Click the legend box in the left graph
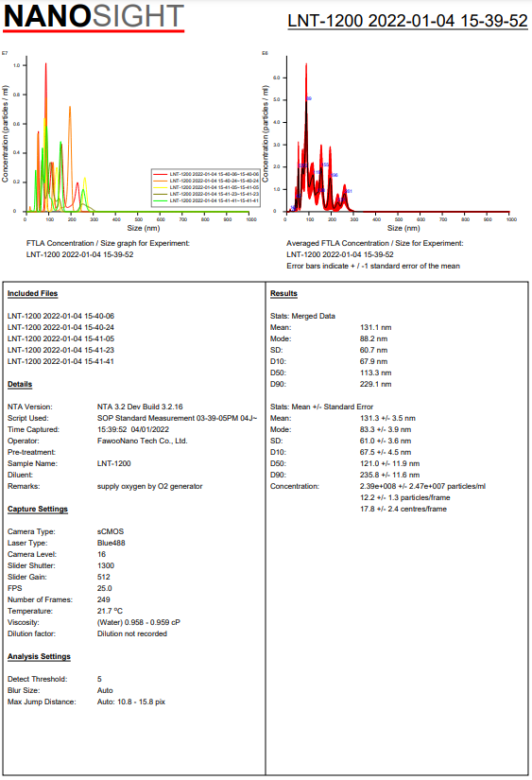The height and width of the screenshot is (780, 532). tap(206, 187)
